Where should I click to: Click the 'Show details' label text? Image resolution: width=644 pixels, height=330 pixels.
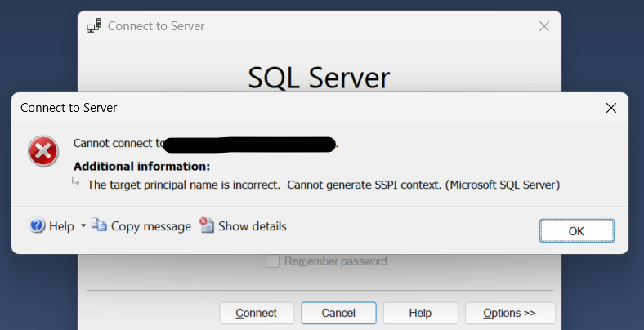[x=253, y=226]
